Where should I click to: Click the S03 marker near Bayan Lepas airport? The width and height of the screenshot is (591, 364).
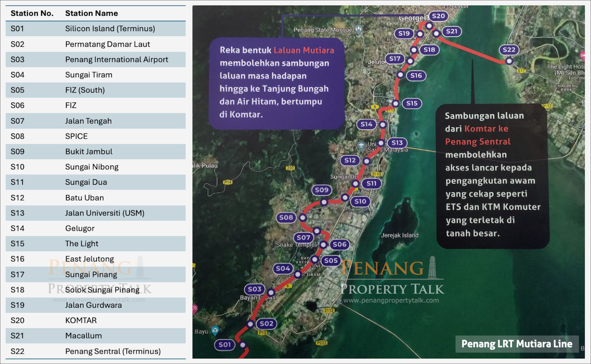pos(254,288)
